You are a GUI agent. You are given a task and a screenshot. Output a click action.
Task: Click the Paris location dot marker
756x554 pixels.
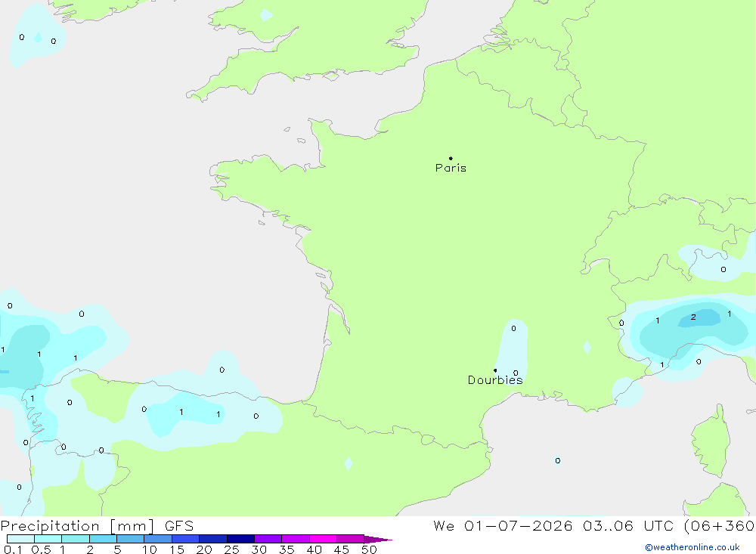(x=451, y=158)
